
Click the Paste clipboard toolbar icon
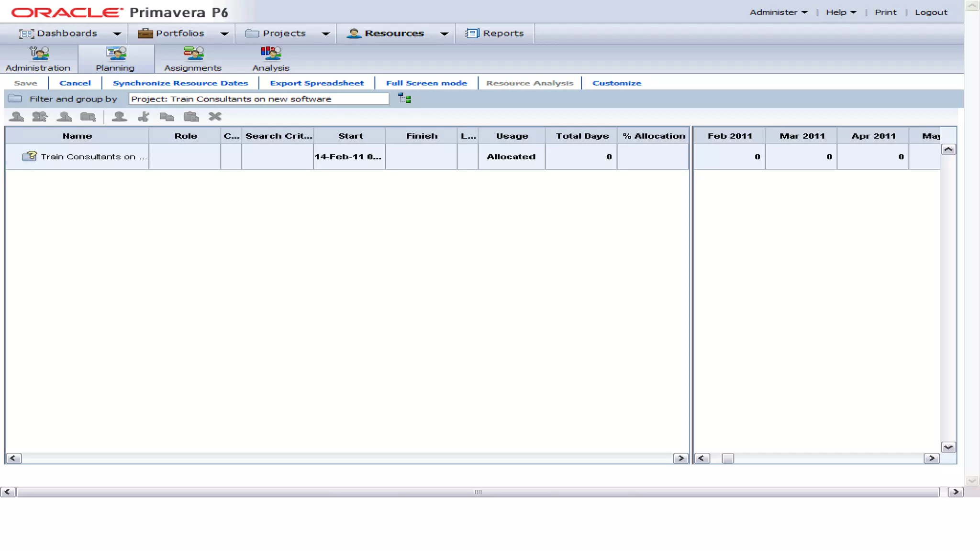click(x=191, y=116)
